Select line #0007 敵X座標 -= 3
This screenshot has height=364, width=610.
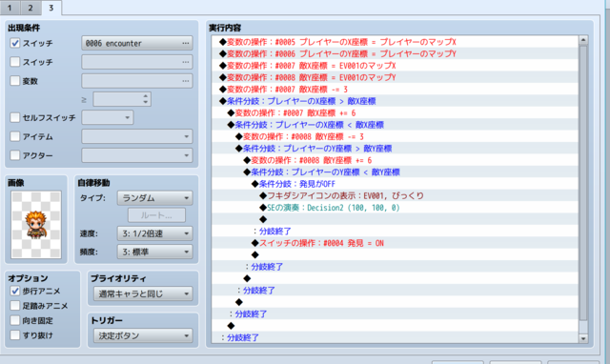[x=396, y=90]
